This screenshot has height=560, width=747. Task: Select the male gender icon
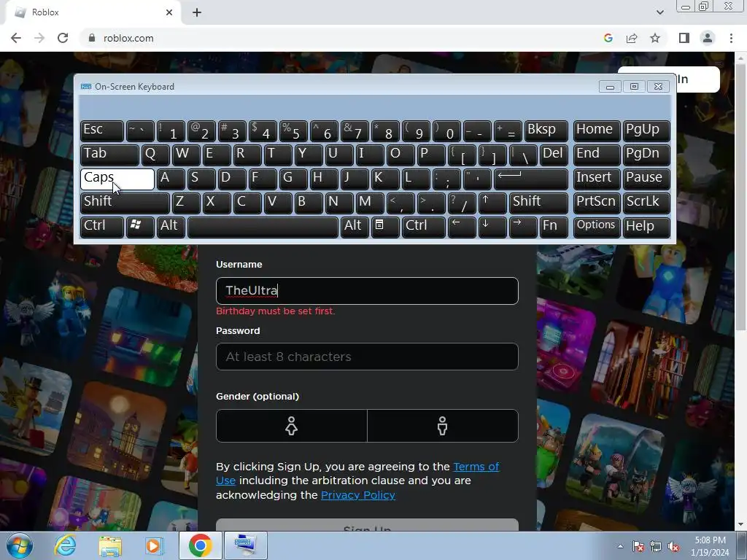tap(443, 426)
